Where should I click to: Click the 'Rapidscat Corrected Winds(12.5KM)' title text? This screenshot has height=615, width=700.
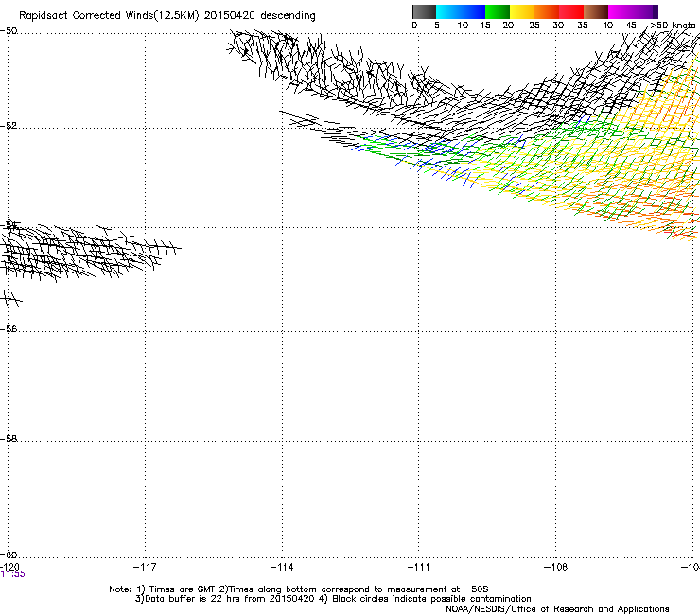coord(109,16)
